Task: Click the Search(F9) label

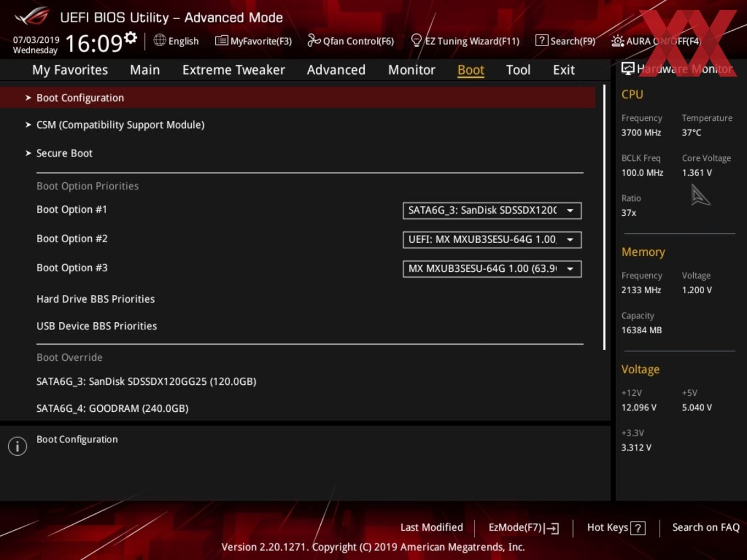Action: (573, 41)
